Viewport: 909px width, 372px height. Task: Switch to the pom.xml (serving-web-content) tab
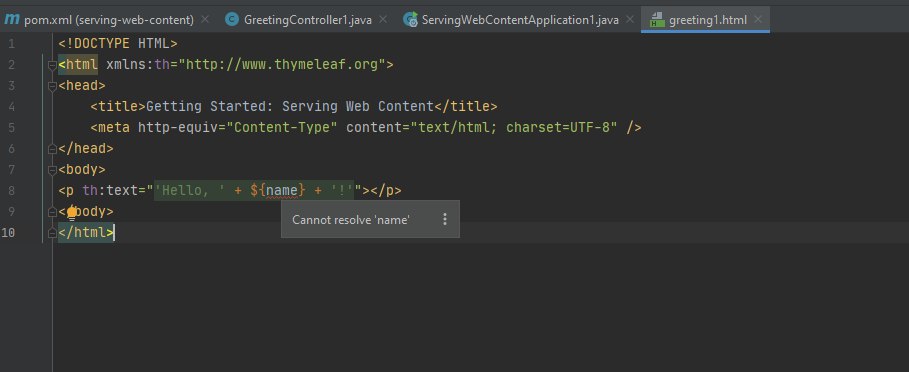108,20
